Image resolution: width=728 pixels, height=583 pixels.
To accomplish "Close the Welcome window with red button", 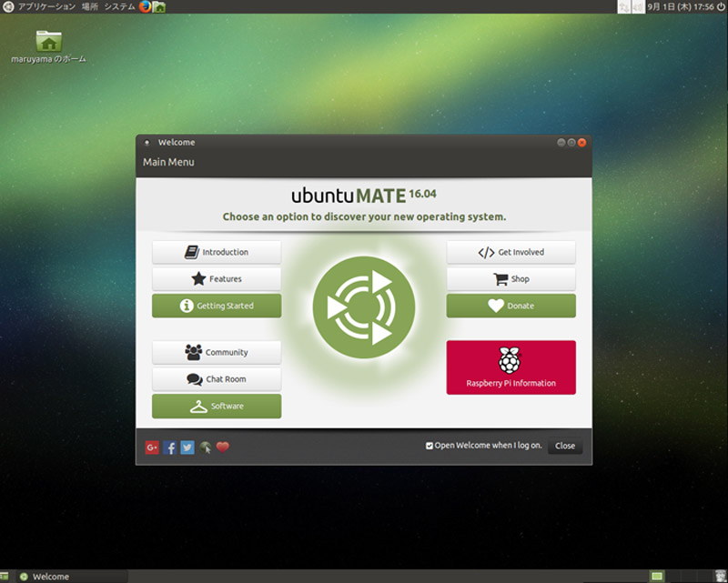I will (x=581, y=143).
